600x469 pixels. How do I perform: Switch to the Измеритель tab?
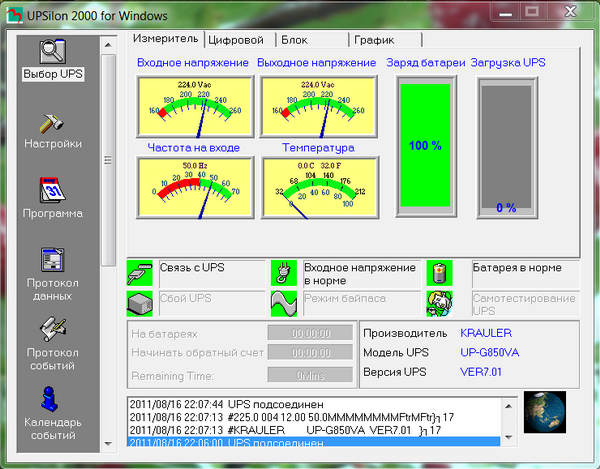coord(166,39)
